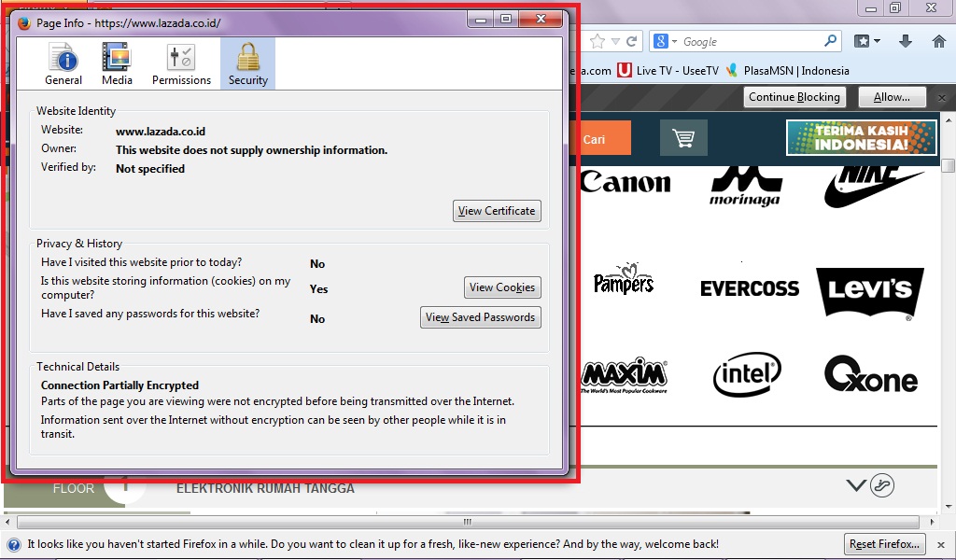
Task: Click the Levi's brand logo
Action: point(870,293)
